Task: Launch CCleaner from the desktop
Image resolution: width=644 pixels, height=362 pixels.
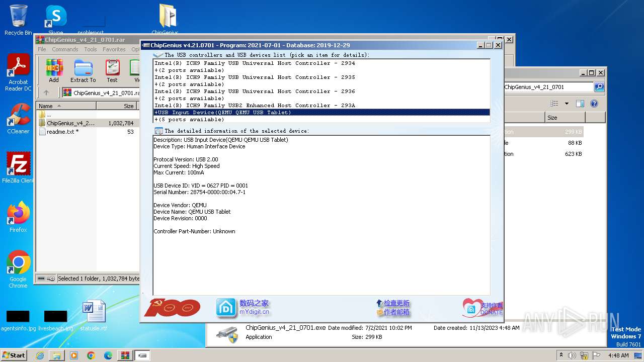Action: [18, 119]
